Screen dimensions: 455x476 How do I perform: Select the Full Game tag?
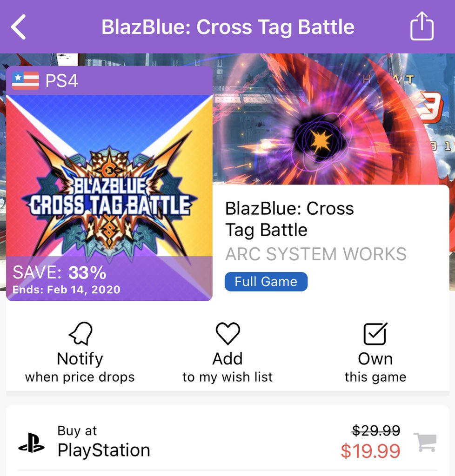click(x=266, y=282)
